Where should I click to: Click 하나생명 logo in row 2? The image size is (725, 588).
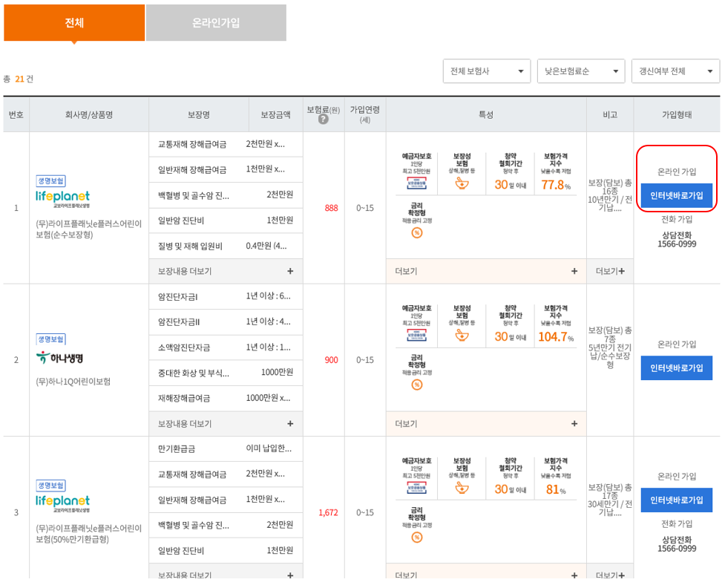[x=59, y=357]
